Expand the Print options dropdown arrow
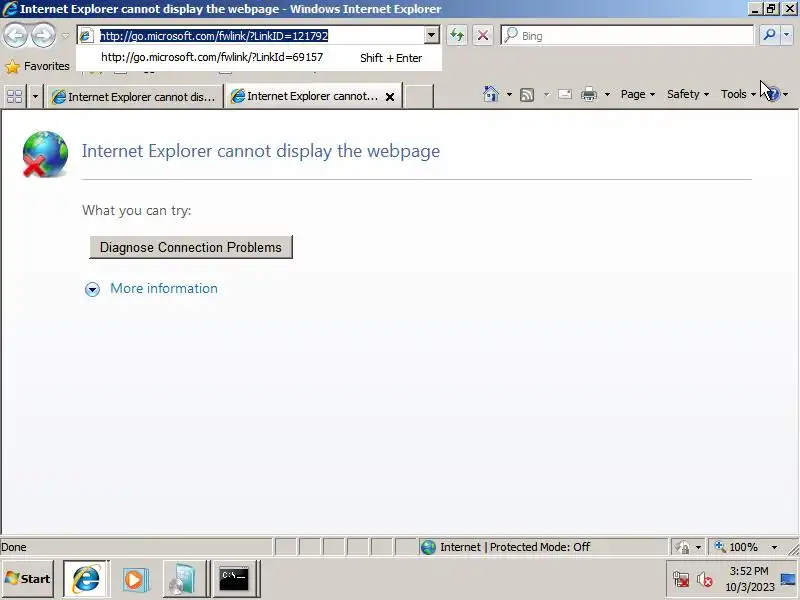Screen dimensions: 800x600 click(607, 94)
